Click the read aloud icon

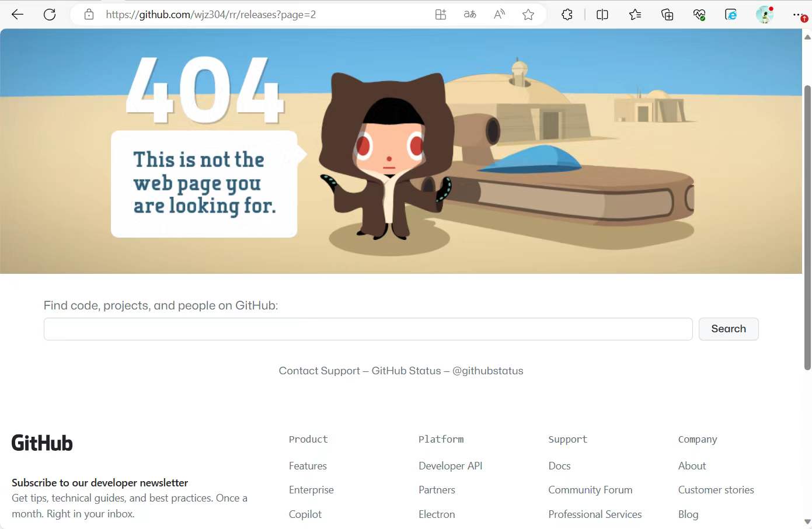coord(499,15)
